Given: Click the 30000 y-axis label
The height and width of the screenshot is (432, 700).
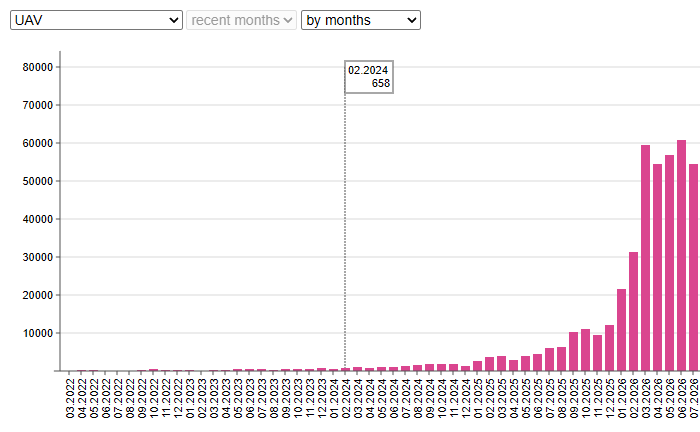Looking at the screenshot, I should (38, 257).
